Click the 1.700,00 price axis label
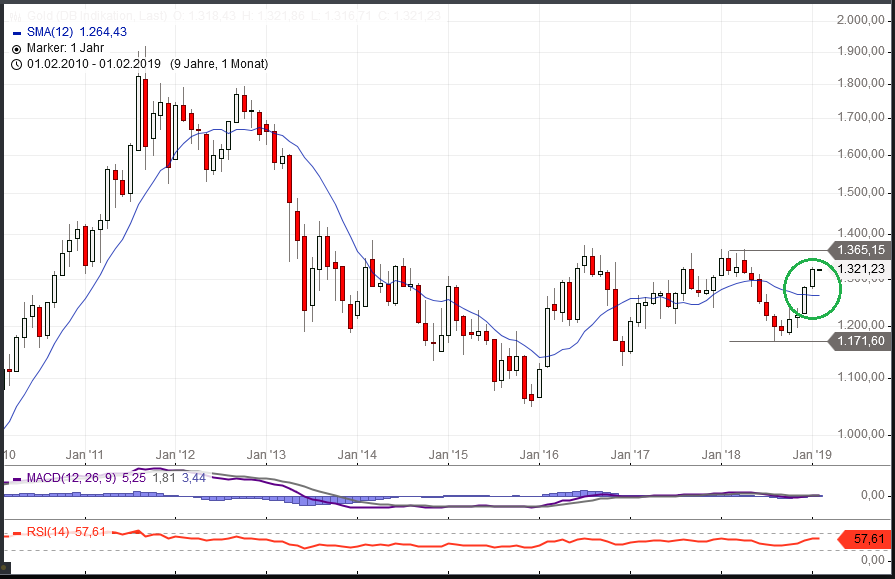 click(x=861, y=118)
